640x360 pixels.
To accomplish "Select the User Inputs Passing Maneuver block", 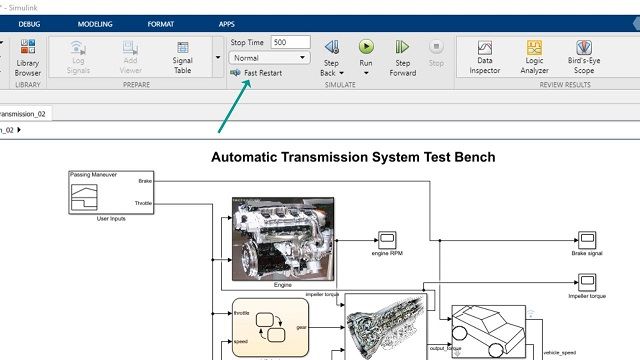I will pos(111,192).
